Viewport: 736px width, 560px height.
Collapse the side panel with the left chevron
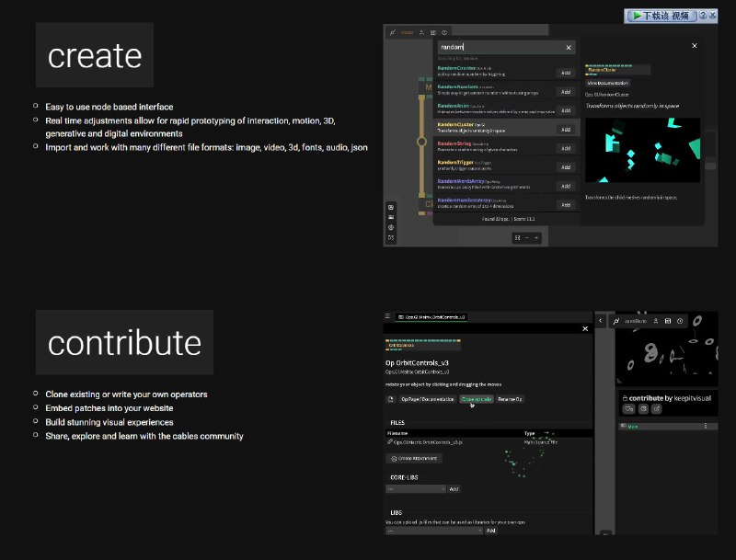[x=601, y=321]
